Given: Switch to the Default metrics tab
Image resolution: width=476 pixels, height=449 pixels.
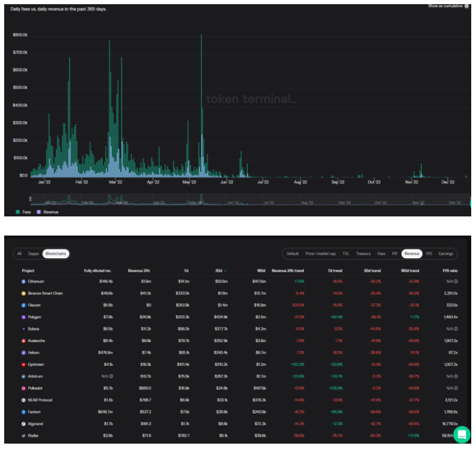Looking at the screenshot, I should (x=292, y=253).
